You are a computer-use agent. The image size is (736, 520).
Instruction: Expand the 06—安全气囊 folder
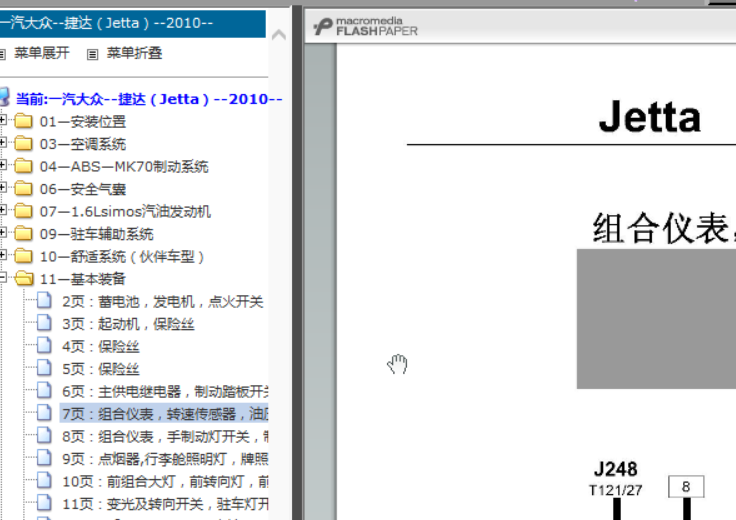tap(3, 188)
